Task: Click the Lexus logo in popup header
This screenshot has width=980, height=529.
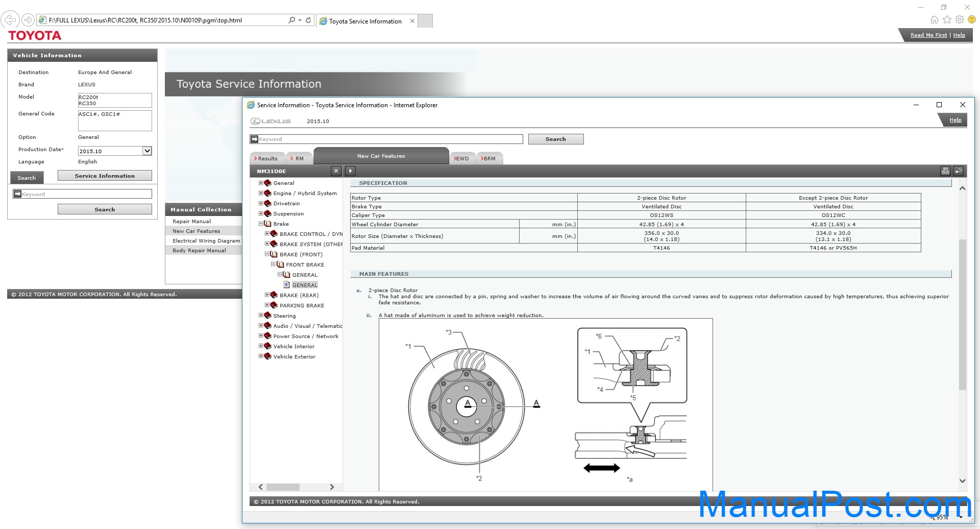Action: (271, 121)
